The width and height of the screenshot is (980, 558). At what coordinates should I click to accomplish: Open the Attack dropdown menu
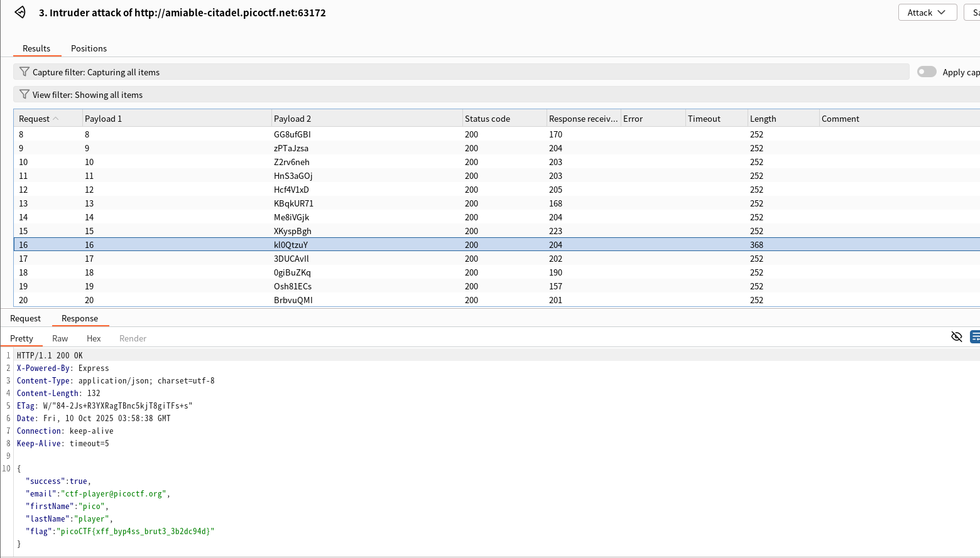point(927,13)
